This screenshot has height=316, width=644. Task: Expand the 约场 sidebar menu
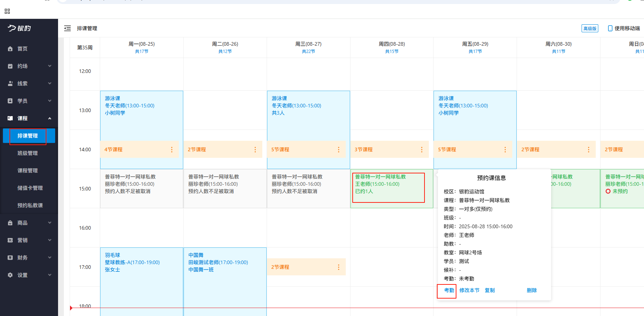click(x=50, y=66)
